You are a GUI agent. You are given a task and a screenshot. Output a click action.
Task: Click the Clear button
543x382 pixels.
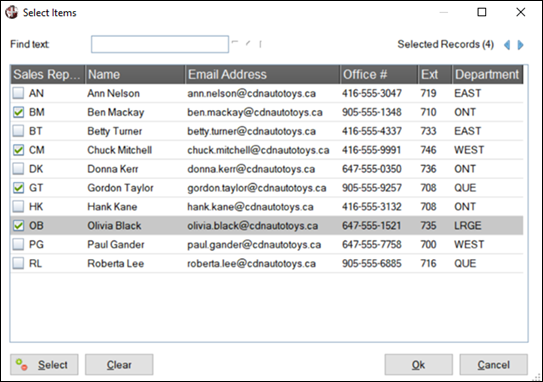[119, 365]
